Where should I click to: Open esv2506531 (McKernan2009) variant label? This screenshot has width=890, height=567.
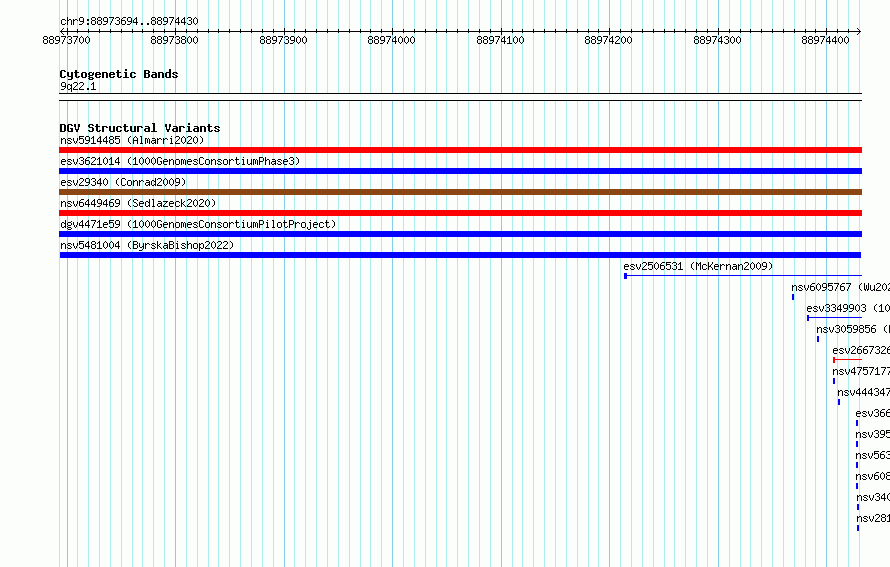coord(698,266)
